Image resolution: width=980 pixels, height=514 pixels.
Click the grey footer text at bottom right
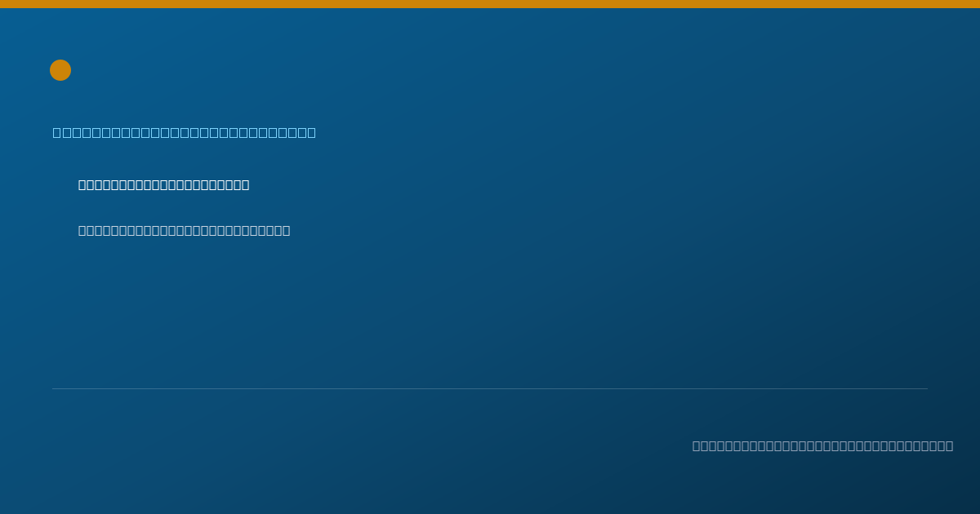tap(822, 445)
